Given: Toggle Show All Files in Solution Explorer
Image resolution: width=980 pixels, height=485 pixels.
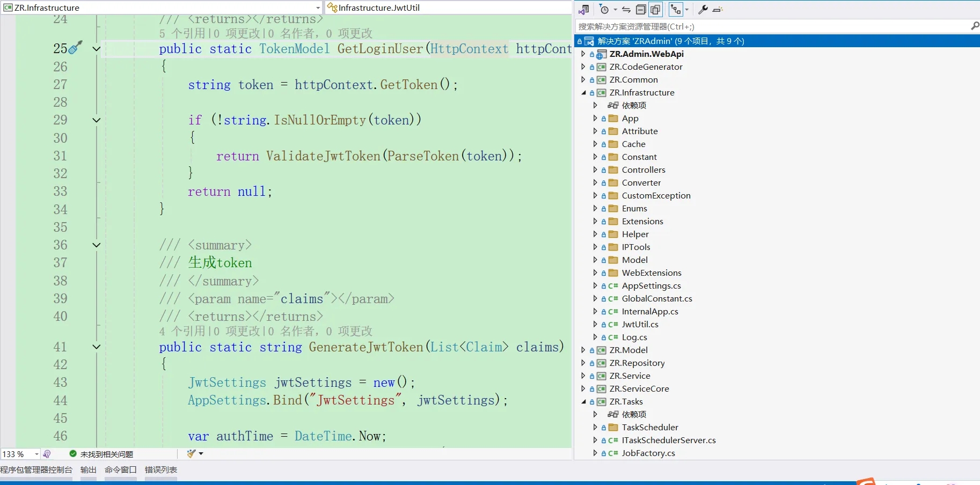Looking at the screenshot, I should coord(655,9).
